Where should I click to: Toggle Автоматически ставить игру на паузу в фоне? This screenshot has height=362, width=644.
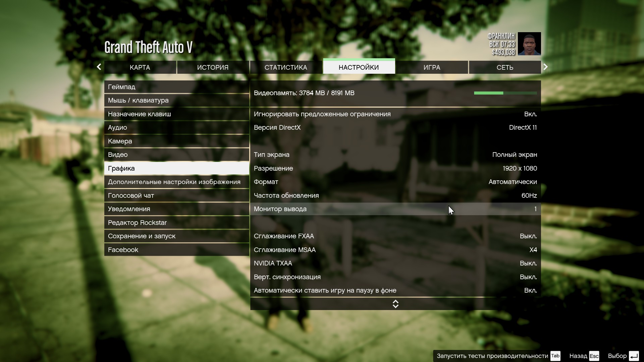(395, 290)
